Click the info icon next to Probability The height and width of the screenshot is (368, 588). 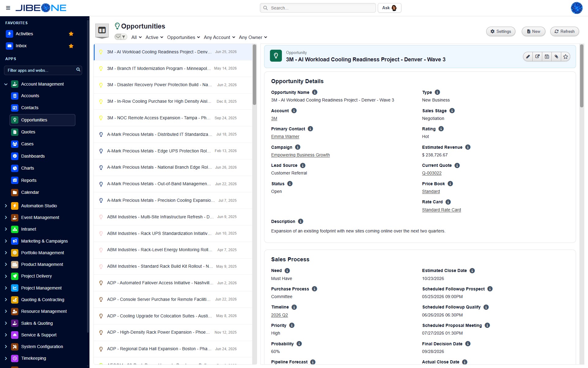pos(299,344)
